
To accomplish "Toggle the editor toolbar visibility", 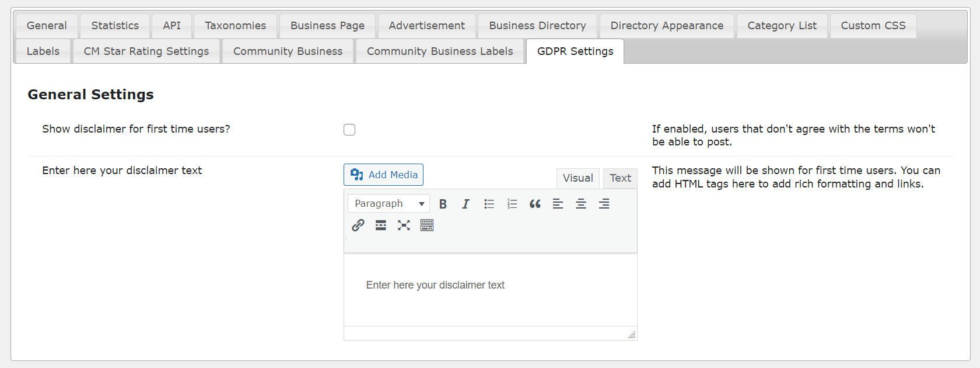I will pyautogui.click(x=427, y=225).
